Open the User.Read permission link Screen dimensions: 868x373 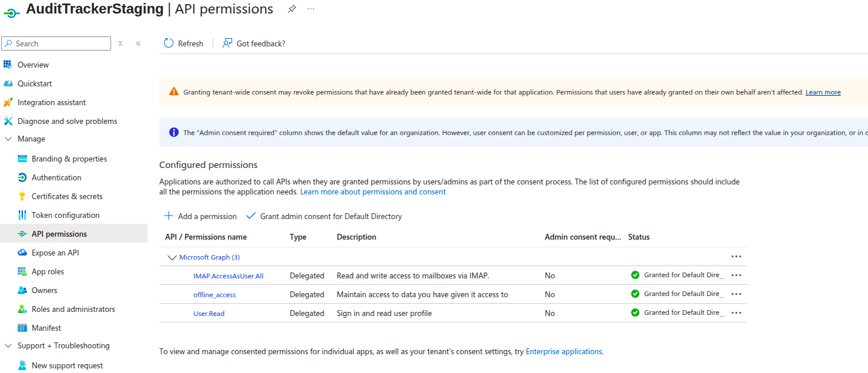pos(209,314)
